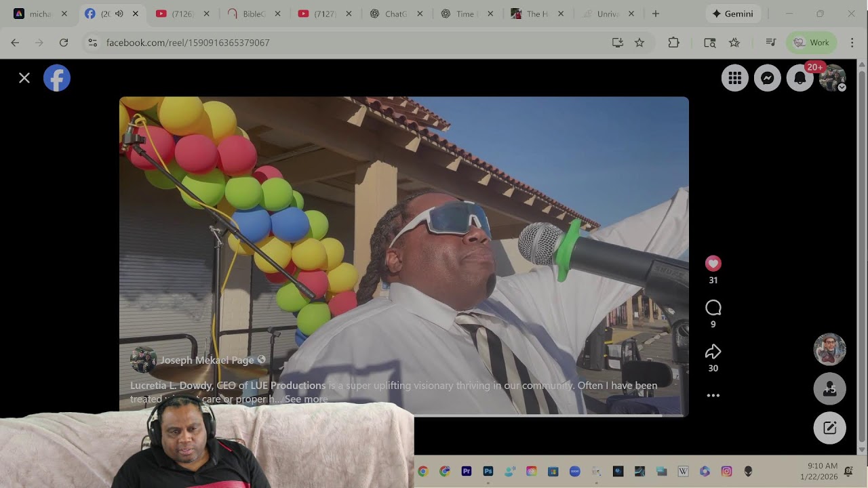The image size is (868, 488).
Task: Open the Extensions puzzle icon
Action: click(673, 42)
